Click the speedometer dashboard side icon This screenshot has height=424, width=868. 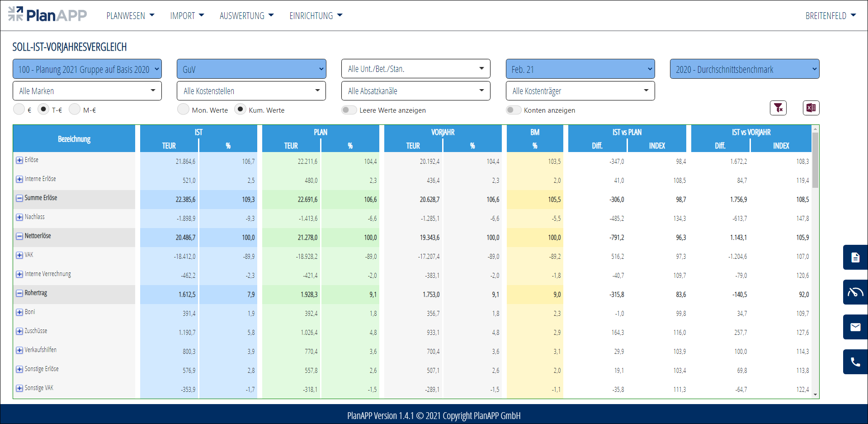coord(855,292)
